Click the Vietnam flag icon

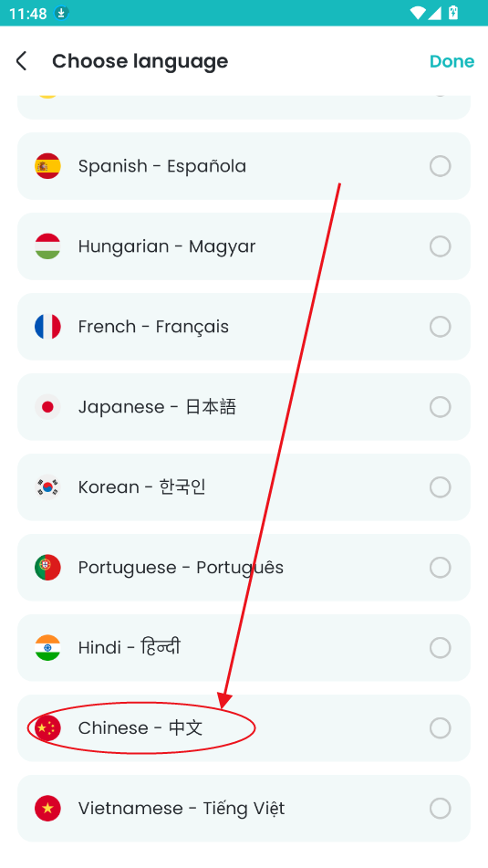tap(47, 808)
